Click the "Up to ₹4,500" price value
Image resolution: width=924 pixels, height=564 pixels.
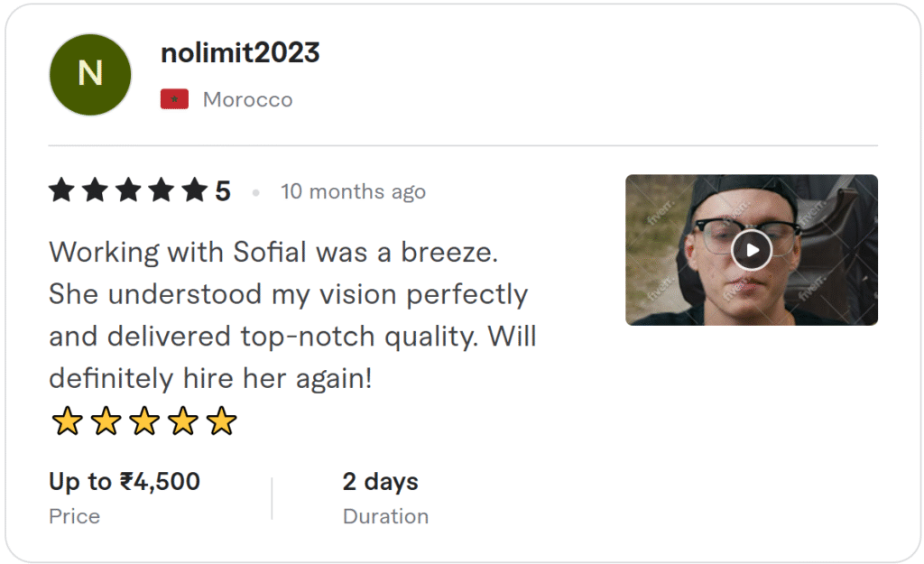[125, 482]
